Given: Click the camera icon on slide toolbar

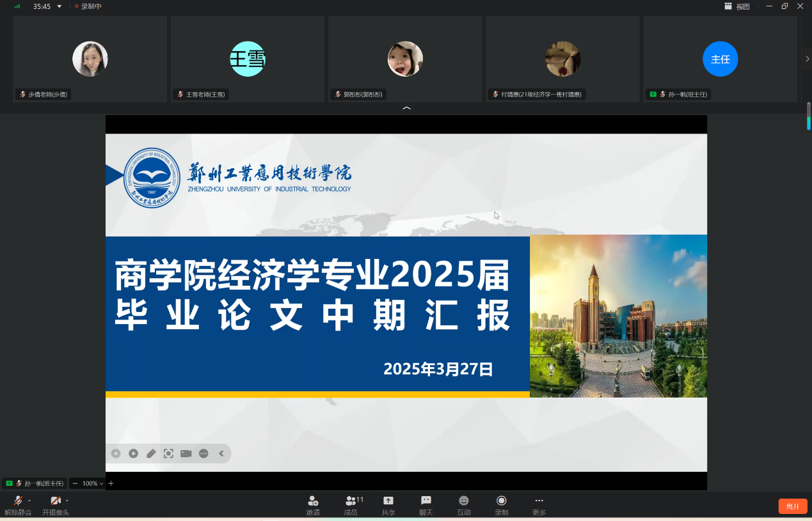Looking at the screenshot, I should [186, 453].
